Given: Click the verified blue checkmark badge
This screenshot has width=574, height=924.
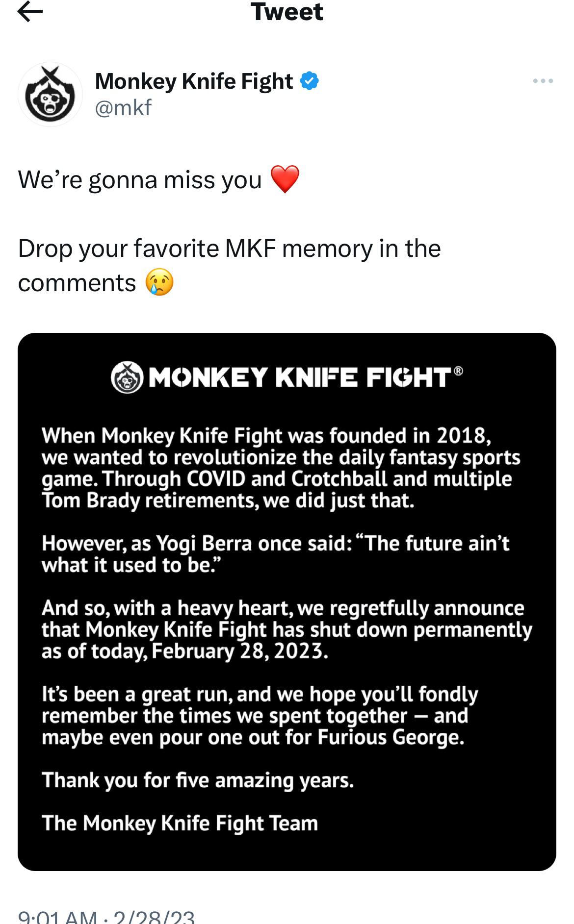Looking at the screenshot, I should click(x=310, y=81).
